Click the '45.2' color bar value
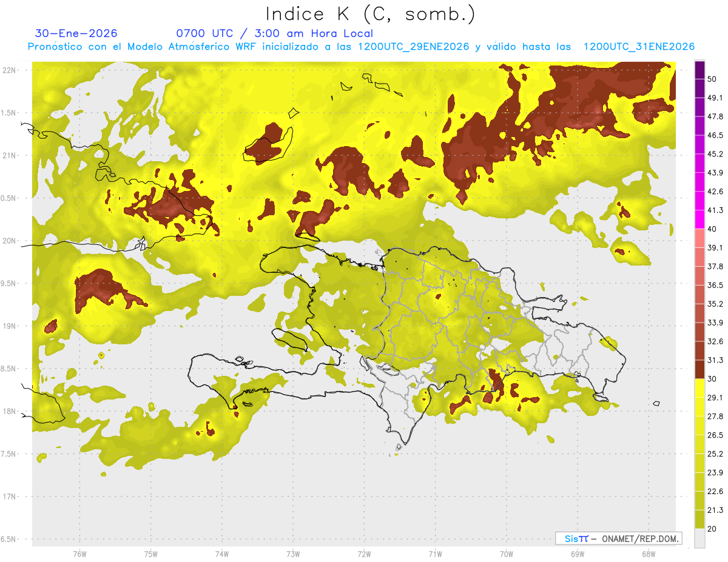Screen dimensions: 728x562 pyautogui.click(x=715, y=155)
